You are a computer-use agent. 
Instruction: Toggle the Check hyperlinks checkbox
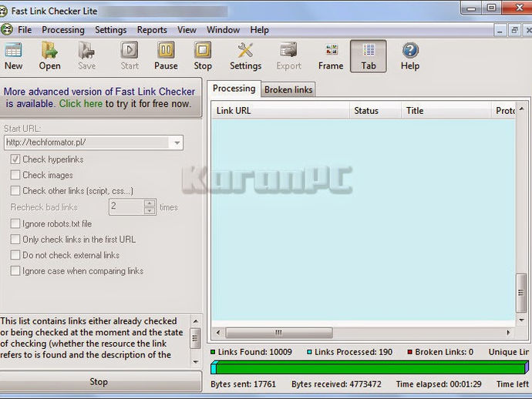click(x=15, y=159)
